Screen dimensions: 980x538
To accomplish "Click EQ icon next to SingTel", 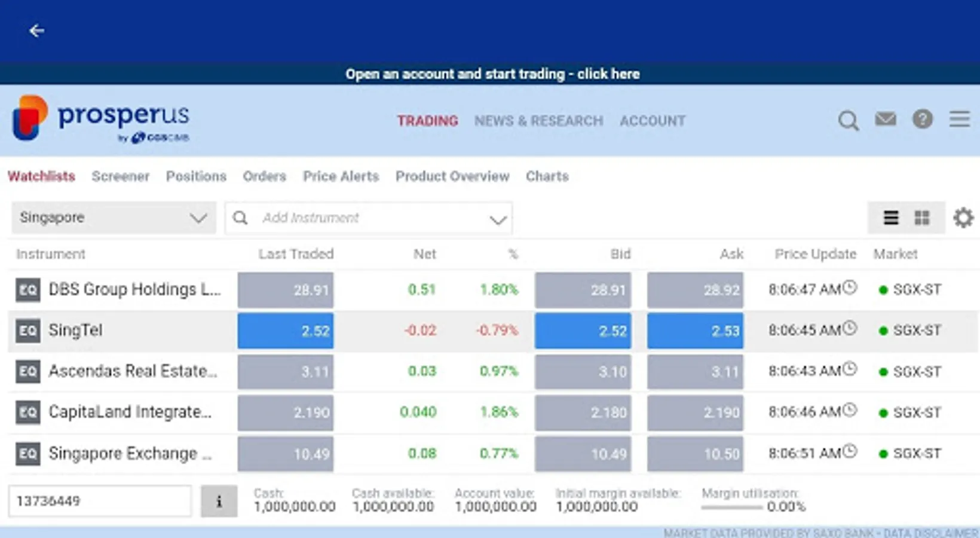I will (x=27, y=331).
